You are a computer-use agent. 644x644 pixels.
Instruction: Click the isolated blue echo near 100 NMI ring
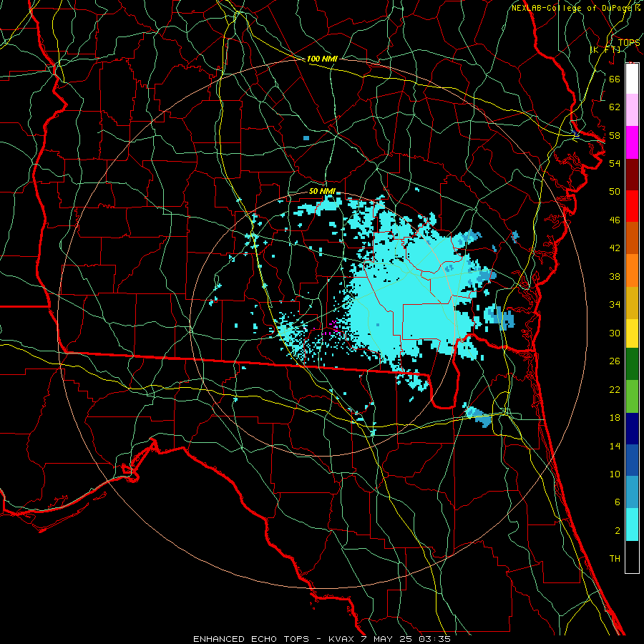point(306,138)
